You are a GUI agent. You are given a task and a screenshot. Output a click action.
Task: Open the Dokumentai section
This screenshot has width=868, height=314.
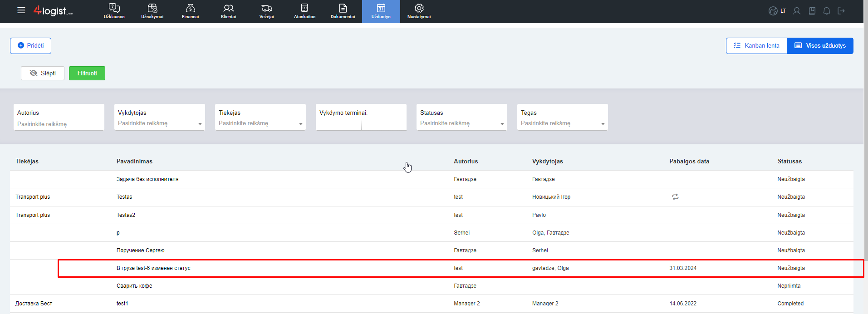pos(343,11)
